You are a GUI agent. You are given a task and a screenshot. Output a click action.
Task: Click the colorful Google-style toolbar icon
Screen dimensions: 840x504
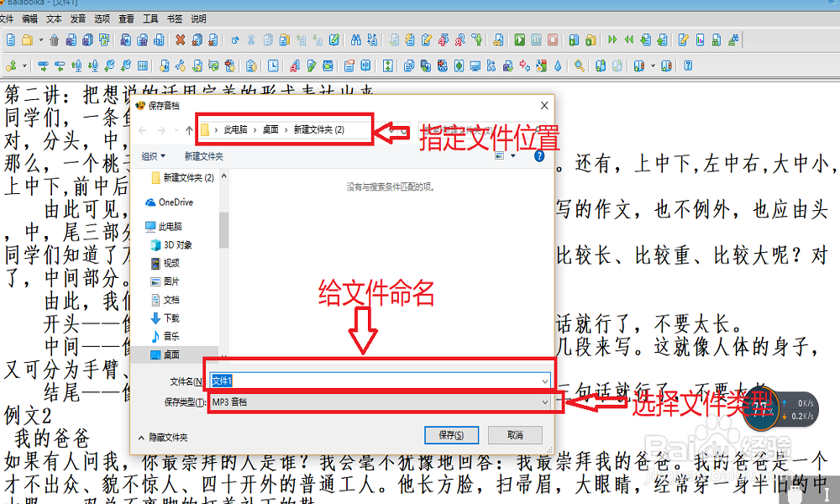542,66
